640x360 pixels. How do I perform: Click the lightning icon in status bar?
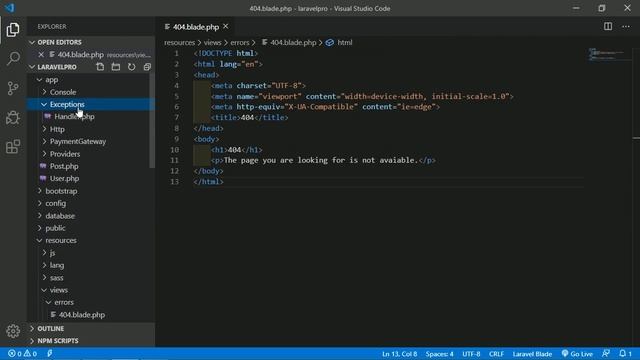[50, 354]
